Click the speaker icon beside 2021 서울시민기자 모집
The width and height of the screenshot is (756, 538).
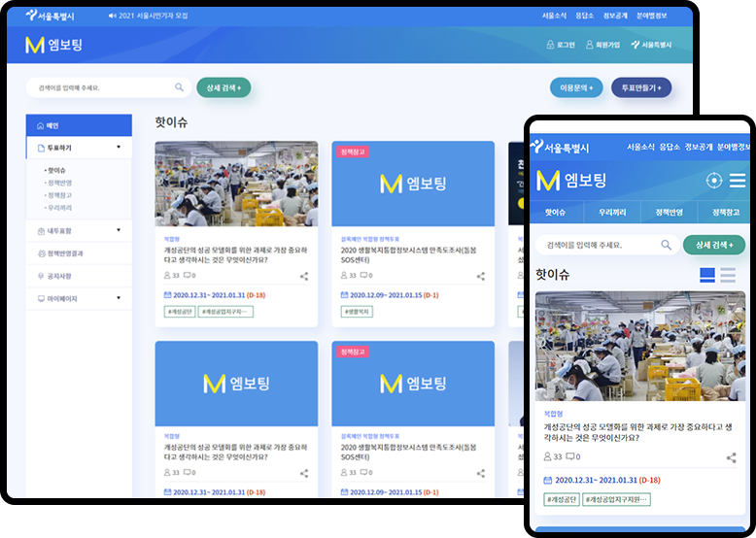[x=113, y=16]
